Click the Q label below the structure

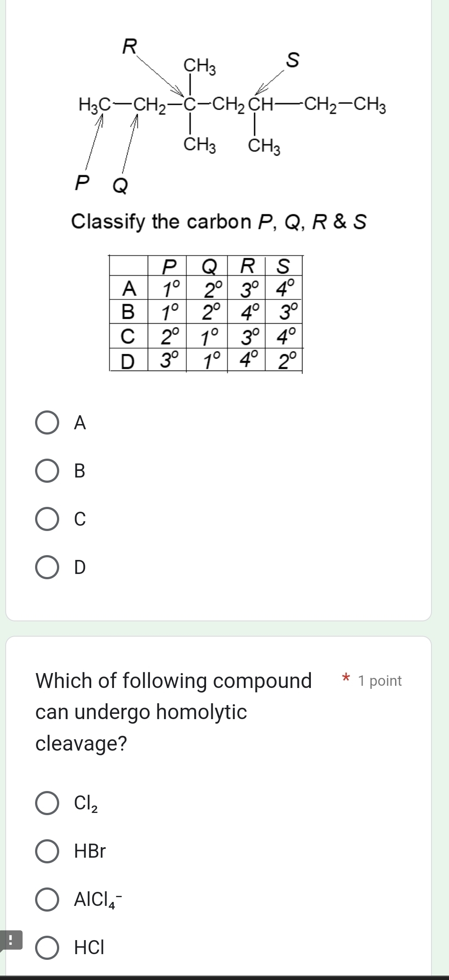121,186
